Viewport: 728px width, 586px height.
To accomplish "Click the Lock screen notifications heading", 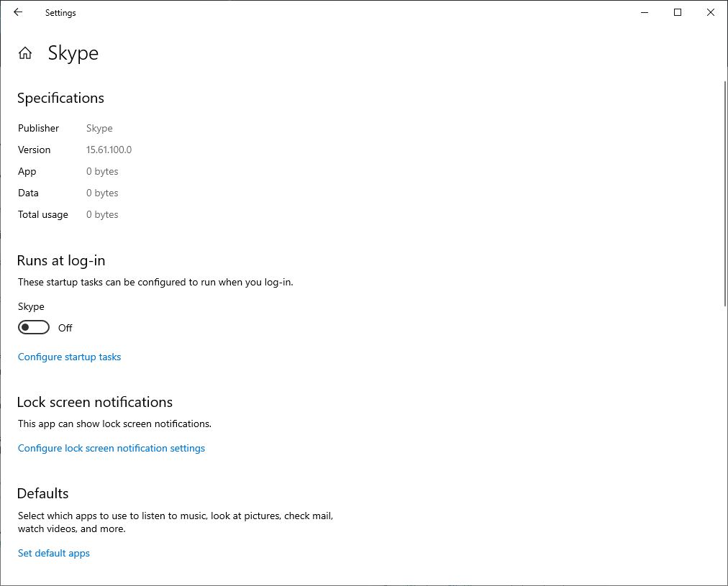I will pyautogui.click(x=95, y=402).
